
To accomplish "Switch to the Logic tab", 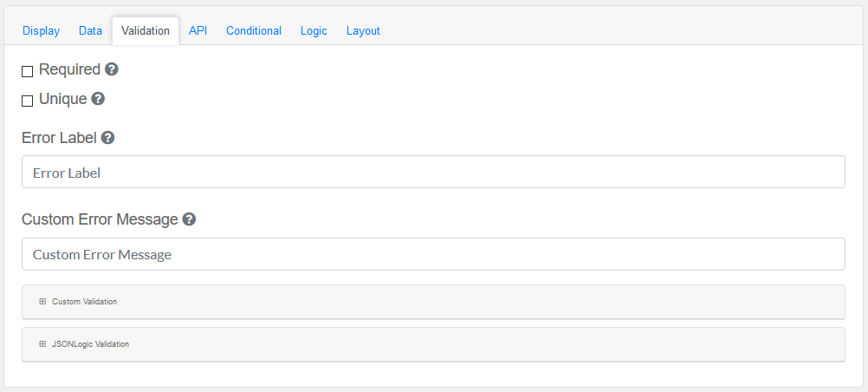I will click(x=314, y=30).
